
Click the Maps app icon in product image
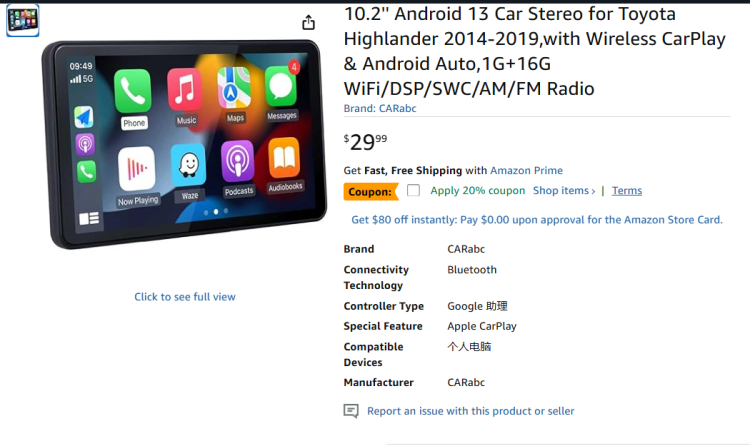click(x=234, y=88)
